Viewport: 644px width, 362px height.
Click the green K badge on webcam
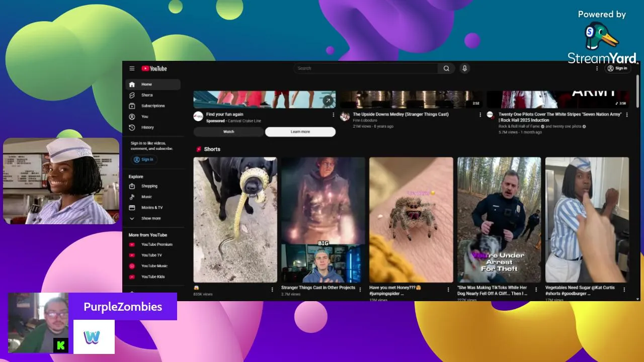(x=61, y=345)
